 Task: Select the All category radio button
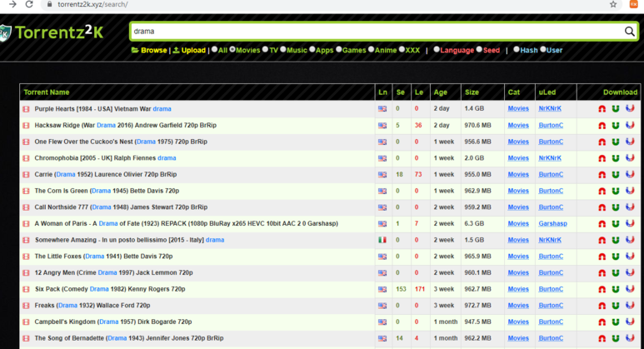[x=214, y=50]
